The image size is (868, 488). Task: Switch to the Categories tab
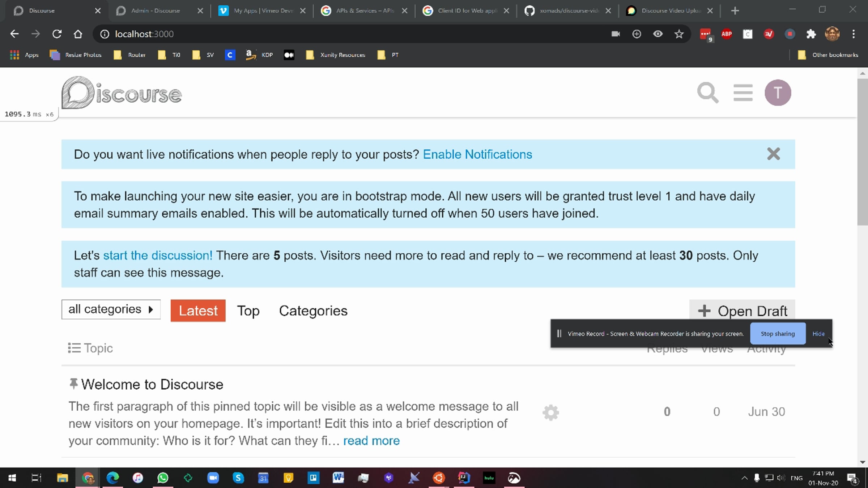click(313, 311)
